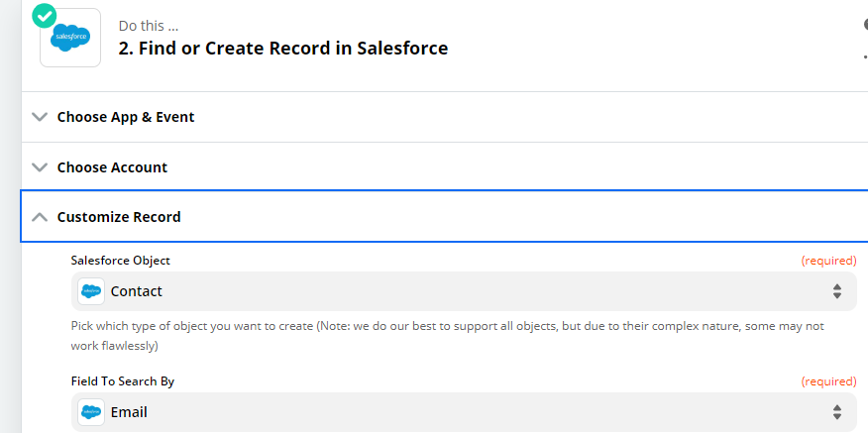Select the Customize Record section header
868x433 pixels.
[x=445, y=216]
